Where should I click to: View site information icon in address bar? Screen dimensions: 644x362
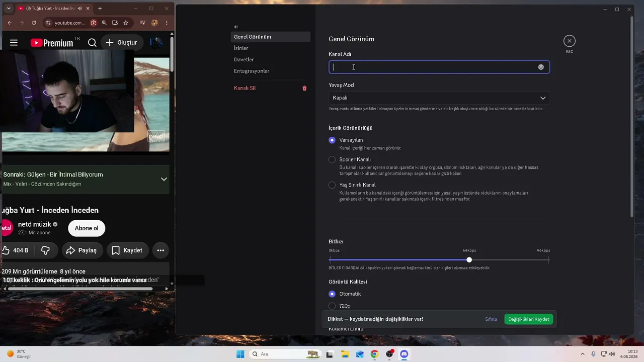point(48,23)
